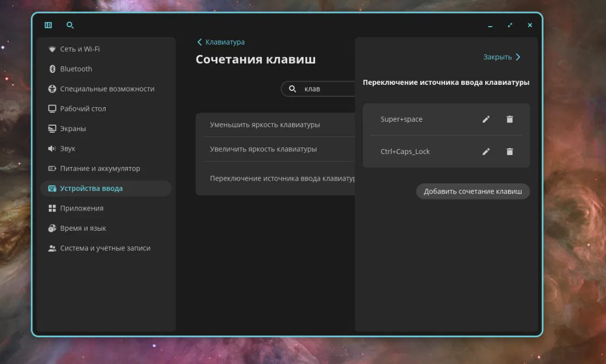Click the Сочетания клавиш heading
Image resolution: width=606 pixels, height=364 pixels.
coord(256,59)
